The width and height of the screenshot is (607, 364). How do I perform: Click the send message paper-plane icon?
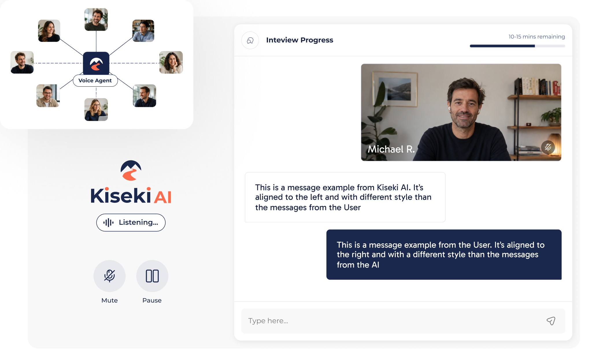pos(551,321)
